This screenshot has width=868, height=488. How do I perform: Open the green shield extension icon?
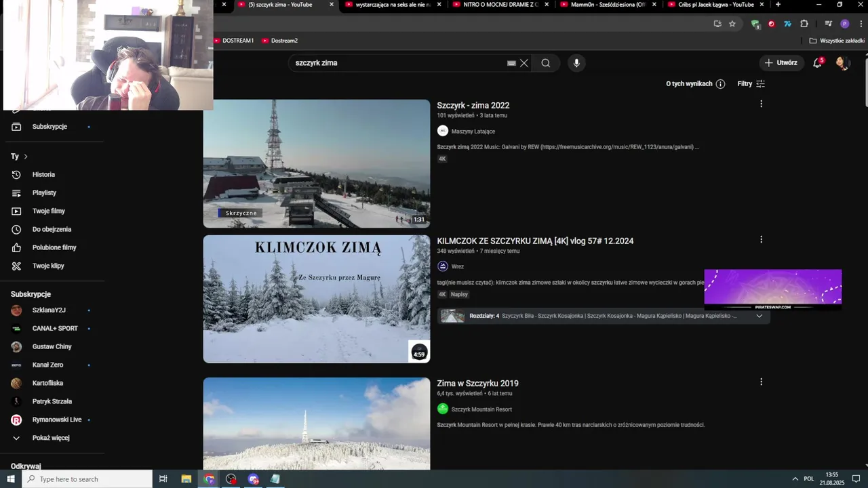(x=755, y=24)
